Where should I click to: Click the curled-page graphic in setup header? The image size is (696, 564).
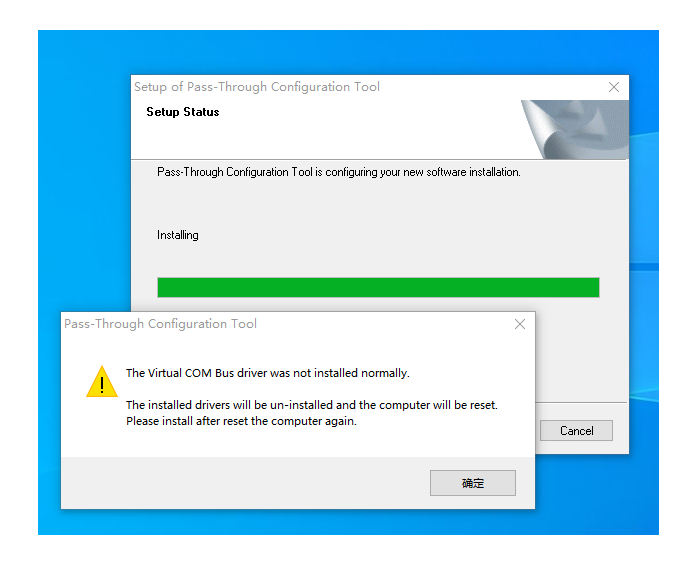tap(575, 129)
